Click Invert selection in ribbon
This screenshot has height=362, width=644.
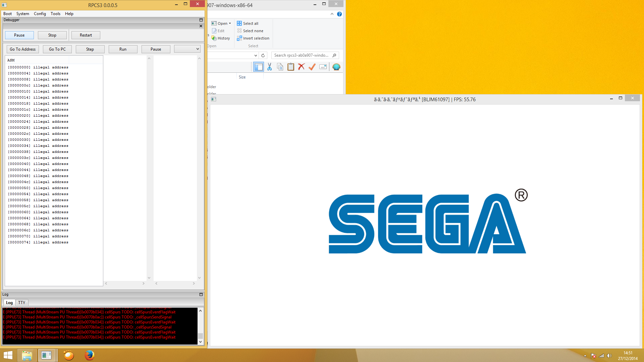click(x=256, y=38)
